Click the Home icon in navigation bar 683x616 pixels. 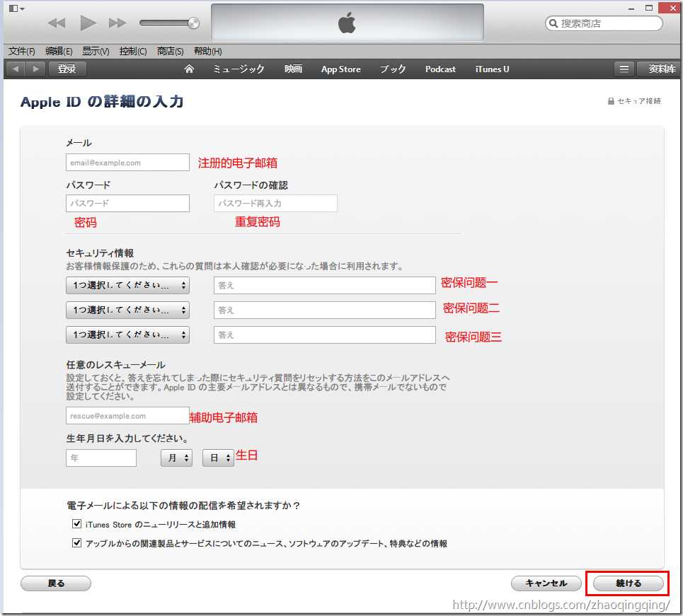(188, 69)
